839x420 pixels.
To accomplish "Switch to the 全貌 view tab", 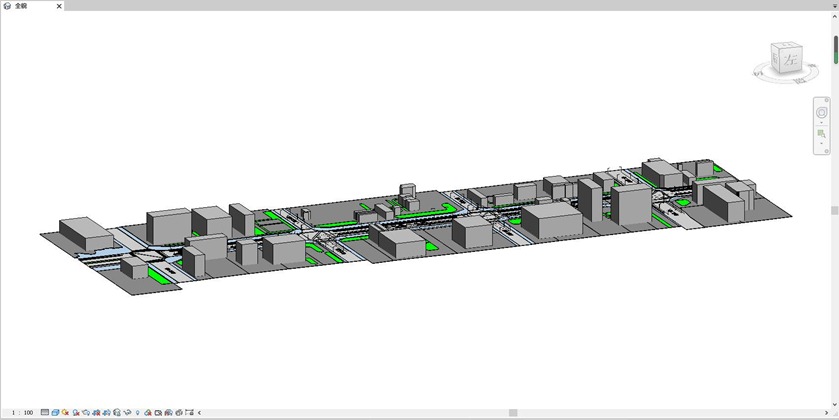I will (x=22, y=6).
